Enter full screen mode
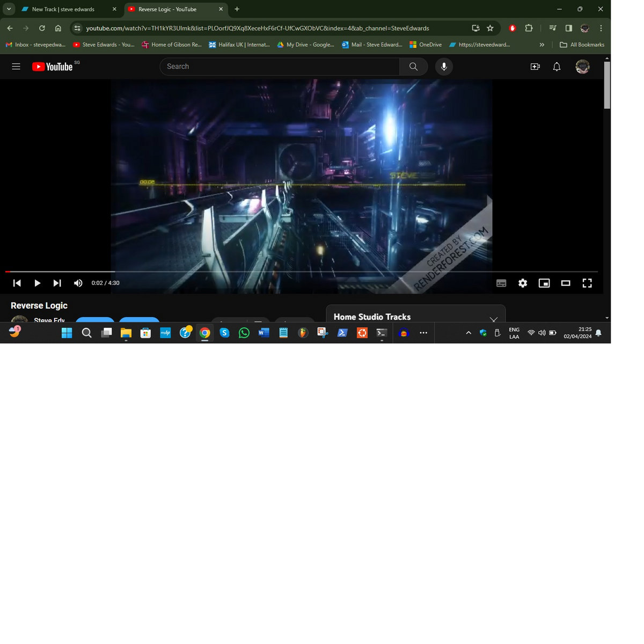This screenshot has height=644, width=644. click(587, 283)
